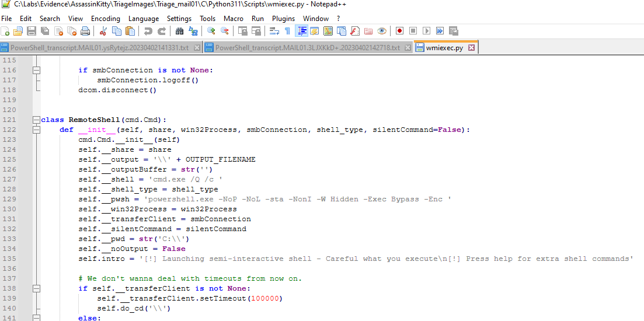Screen dimensions: 644x321
Task: Open the Macro menu
Action: (234, 19)
